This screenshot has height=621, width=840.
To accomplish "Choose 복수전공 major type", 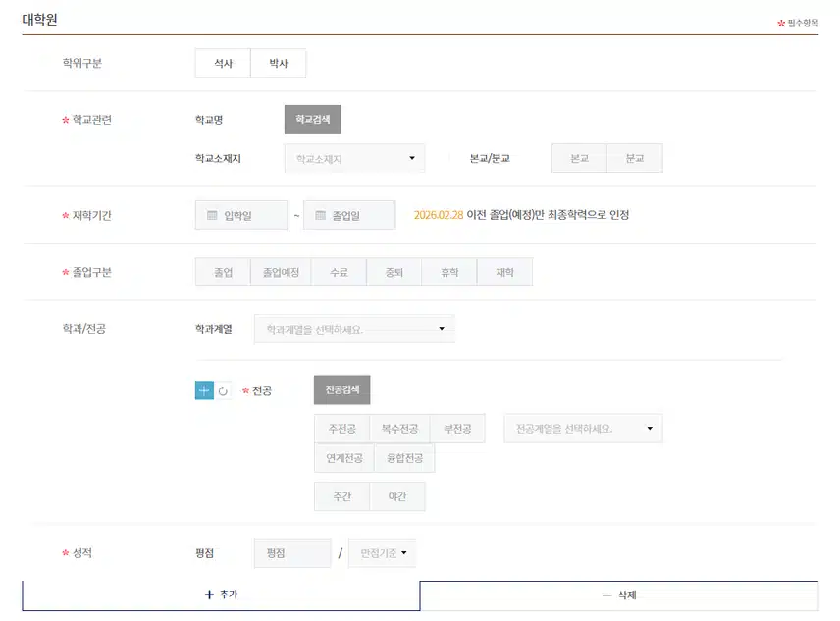I will [x=399, y=429].
